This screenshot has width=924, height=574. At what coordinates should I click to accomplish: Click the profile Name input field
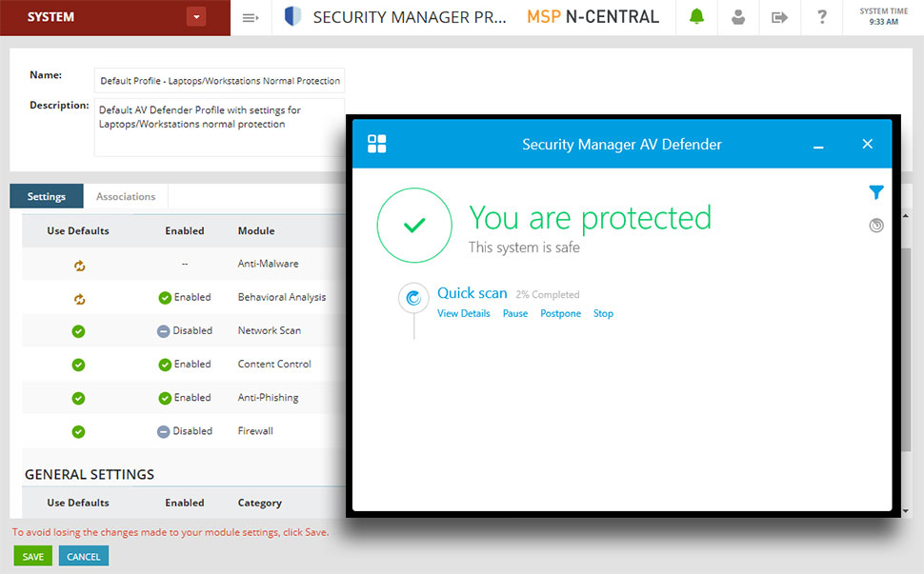tap(219, 81)
